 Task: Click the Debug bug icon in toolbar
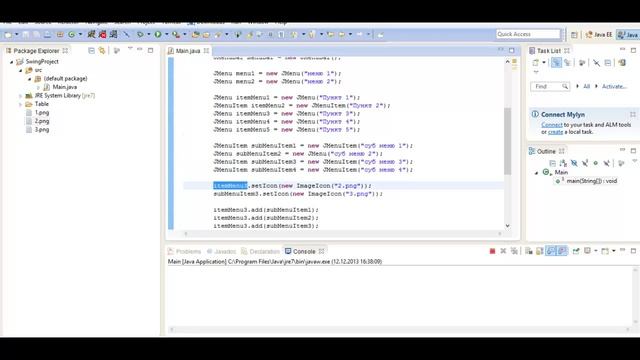[x=140, y=35]
